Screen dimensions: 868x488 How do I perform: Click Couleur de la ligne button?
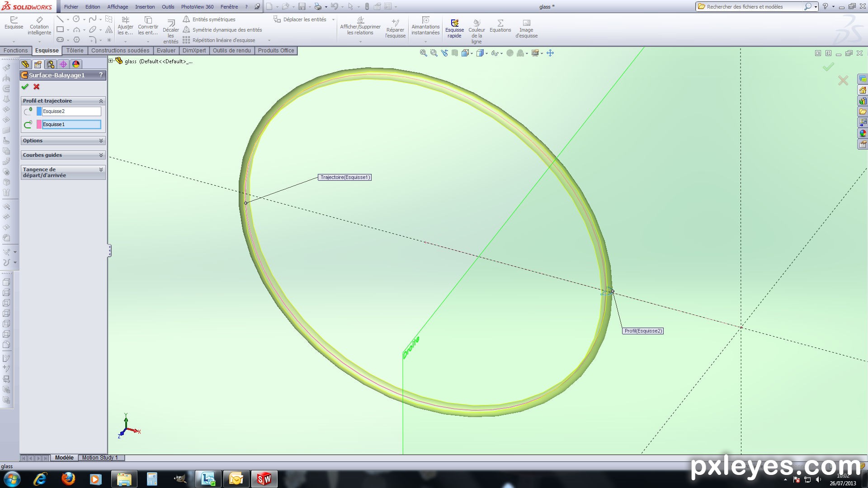476,31
